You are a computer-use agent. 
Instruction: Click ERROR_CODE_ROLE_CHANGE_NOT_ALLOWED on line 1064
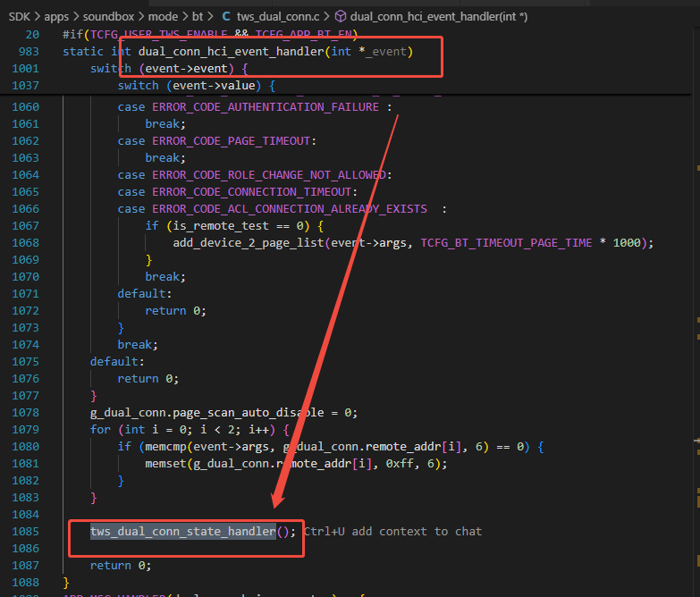(269, 175)
